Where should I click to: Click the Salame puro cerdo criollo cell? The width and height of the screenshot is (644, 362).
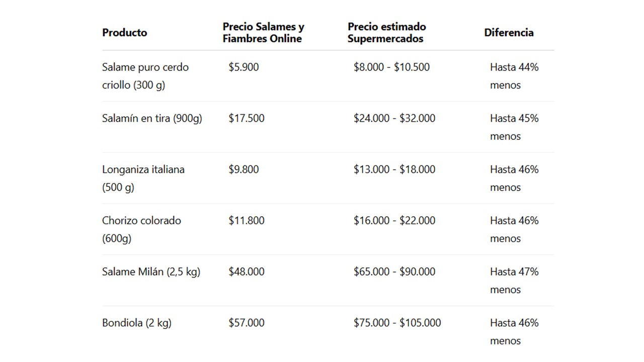coord(145,76)
